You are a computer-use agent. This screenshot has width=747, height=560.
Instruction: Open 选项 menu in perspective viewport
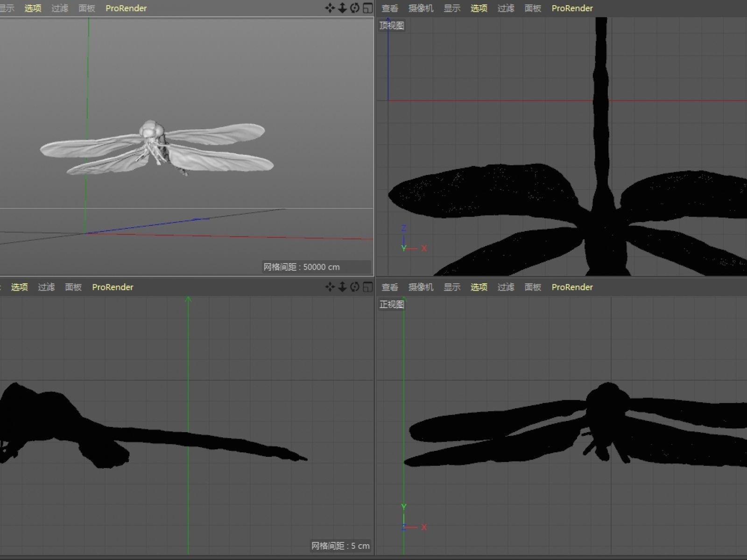(x=33, y=8)
